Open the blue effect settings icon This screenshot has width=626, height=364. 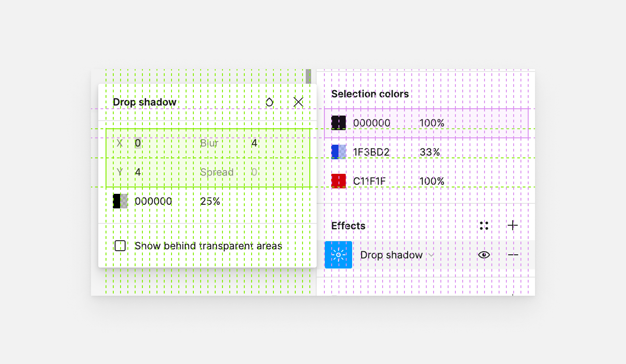point(338,255)
